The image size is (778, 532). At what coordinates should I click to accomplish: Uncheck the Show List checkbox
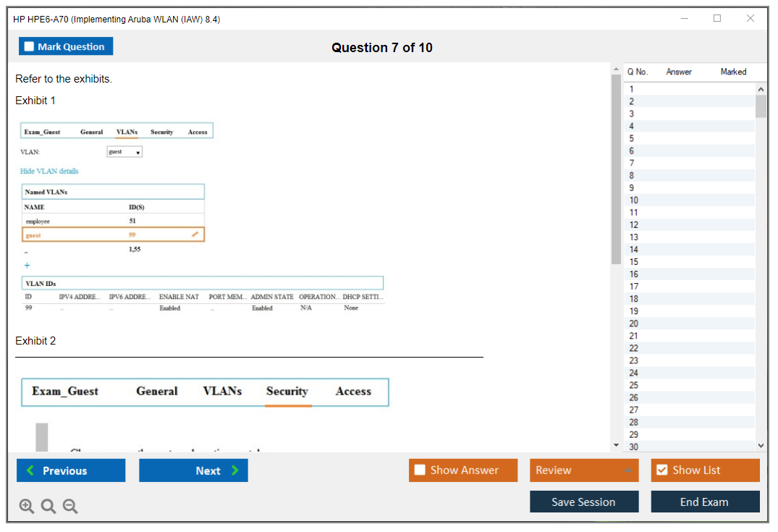661,470
